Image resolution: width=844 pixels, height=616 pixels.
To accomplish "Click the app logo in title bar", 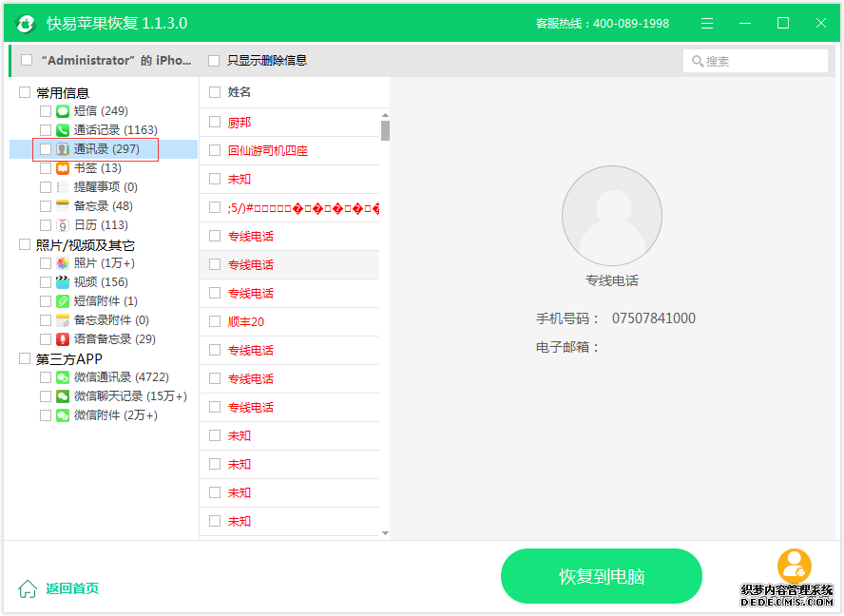I will tap(26, 23).
